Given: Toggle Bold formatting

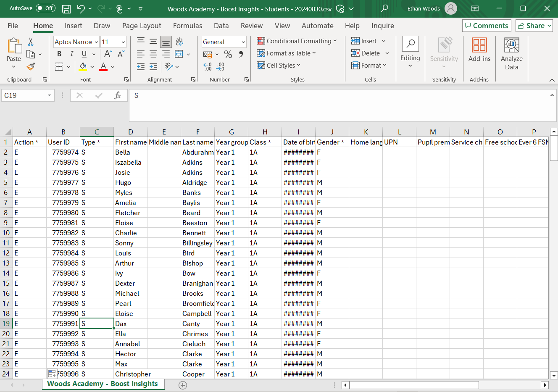Looking at the screenshot, I should pos(59,54).
